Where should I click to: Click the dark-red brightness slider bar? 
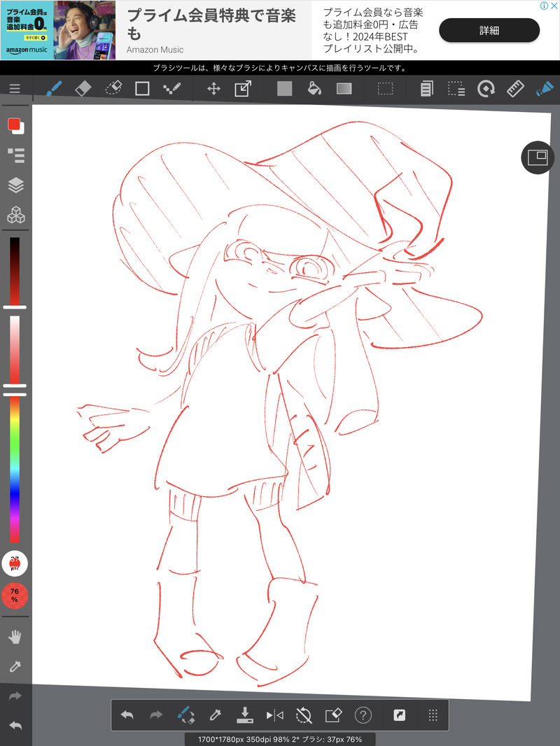[15, 272]
